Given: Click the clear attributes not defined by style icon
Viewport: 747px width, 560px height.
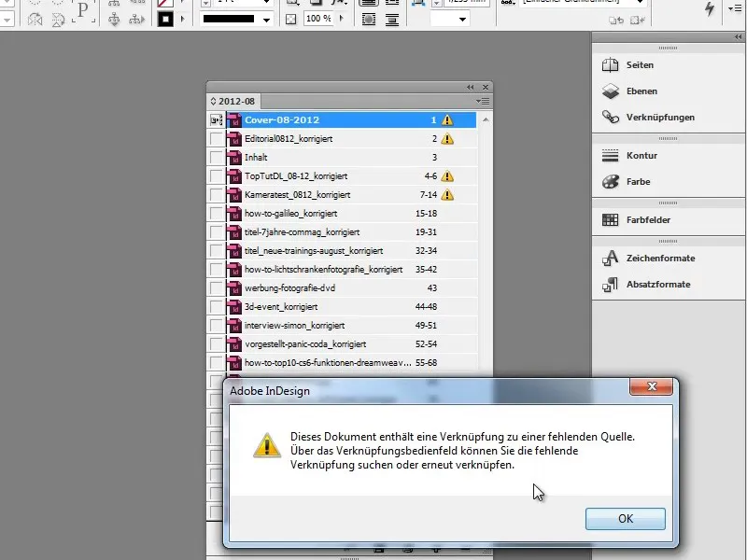Looking at the screenshot, I should pyautogui.click(x=637, y=20).
